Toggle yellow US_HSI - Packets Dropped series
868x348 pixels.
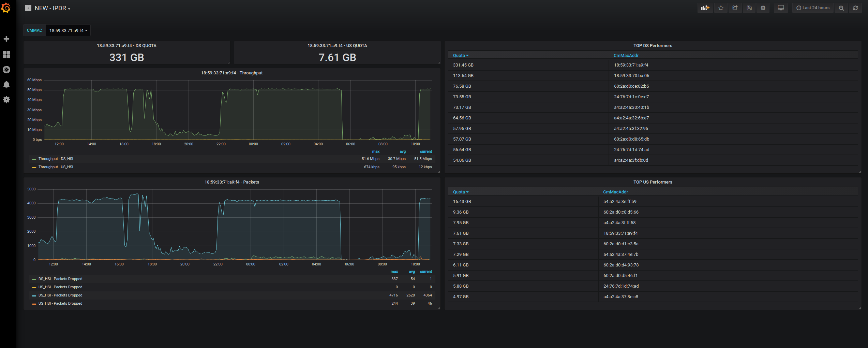(60, 287)
